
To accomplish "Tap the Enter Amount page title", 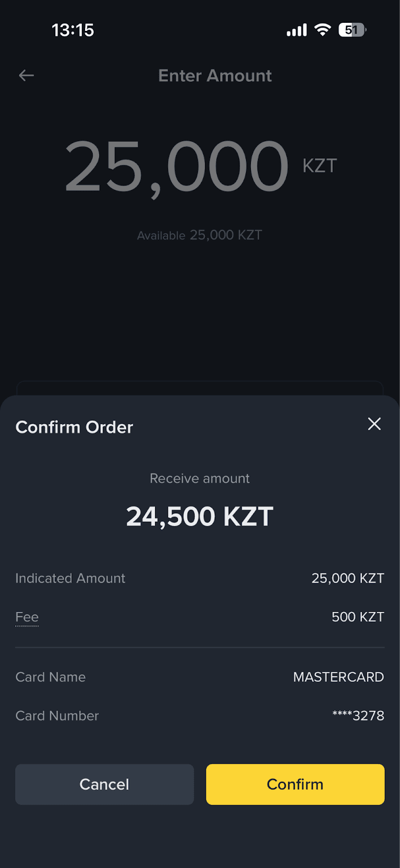I will [215, 75].
